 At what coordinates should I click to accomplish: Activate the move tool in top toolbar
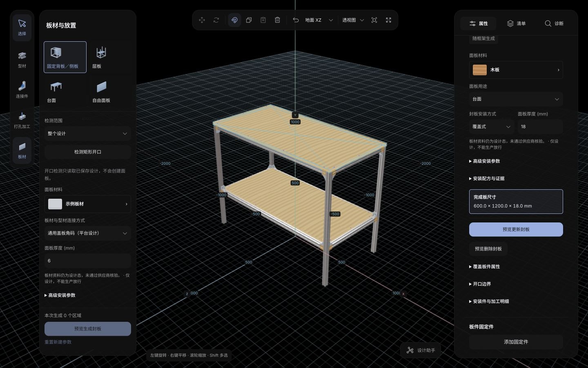point(202,20)
